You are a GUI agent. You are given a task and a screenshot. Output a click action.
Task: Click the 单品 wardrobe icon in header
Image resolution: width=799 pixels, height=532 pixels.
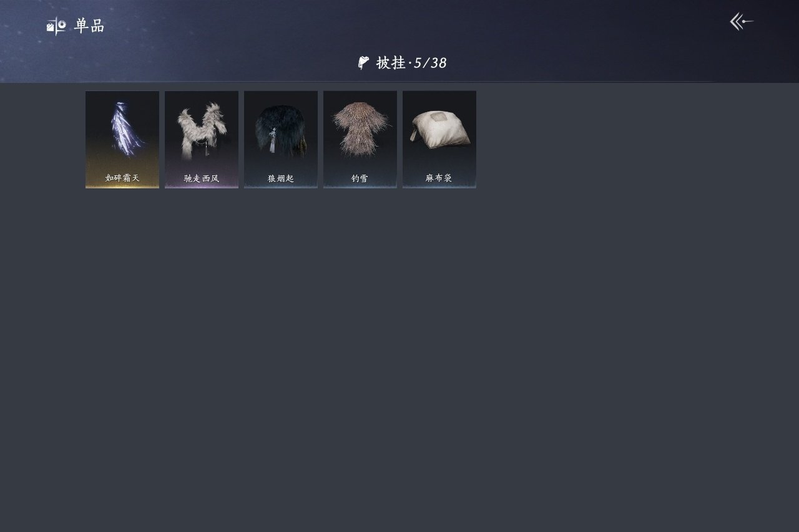pos(56,26)
